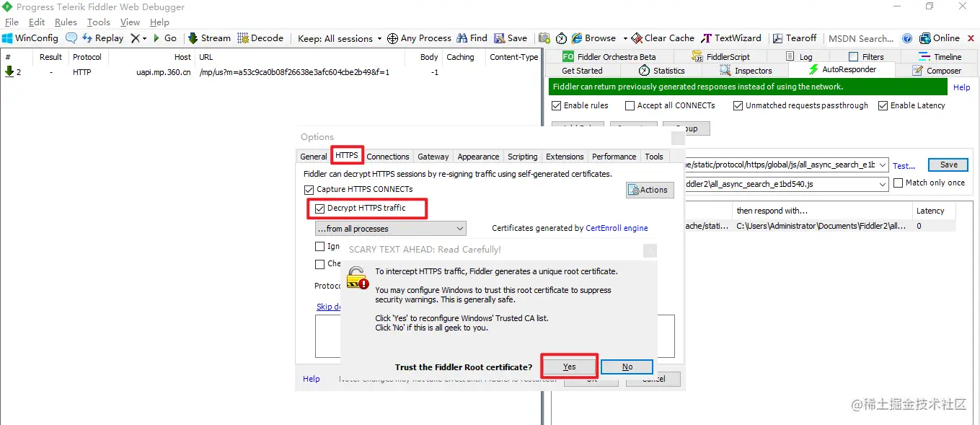Open the Rules menu
The image size is (980, 425).
tap(66, 22)
